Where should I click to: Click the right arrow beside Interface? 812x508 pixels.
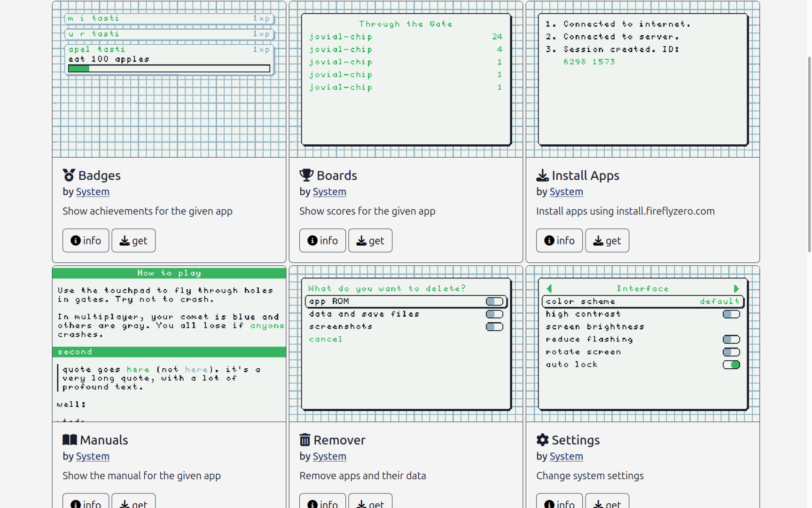736,289
